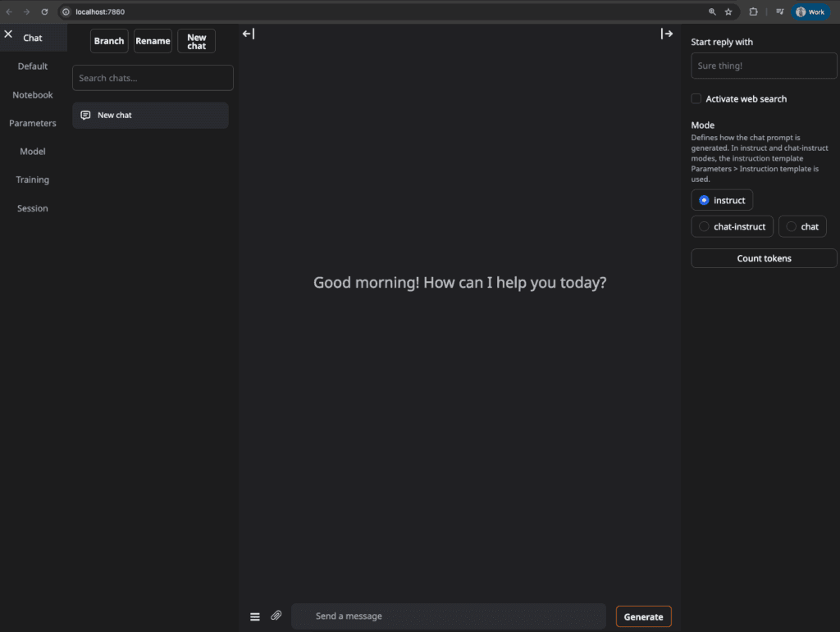Enable the Activate web search checkbox
The width and height of the screenshot is (840, 632).
pos(696,99)
